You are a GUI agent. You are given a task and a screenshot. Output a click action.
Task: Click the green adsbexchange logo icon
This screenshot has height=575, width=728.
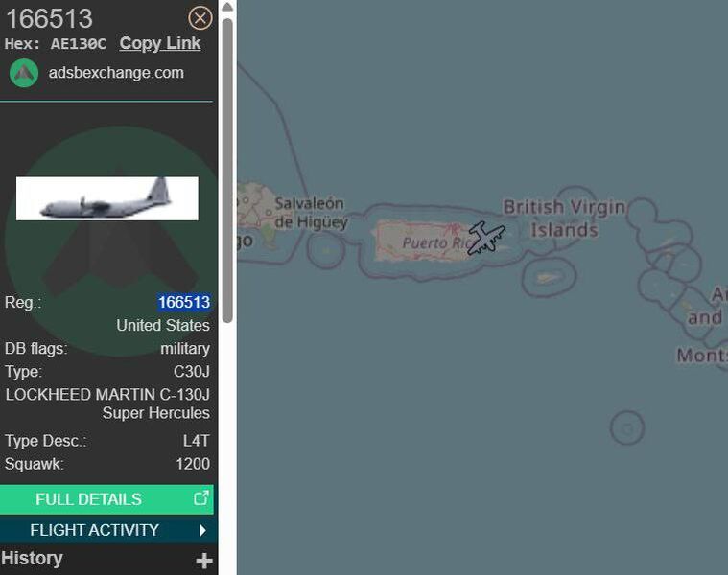point(24,73)
